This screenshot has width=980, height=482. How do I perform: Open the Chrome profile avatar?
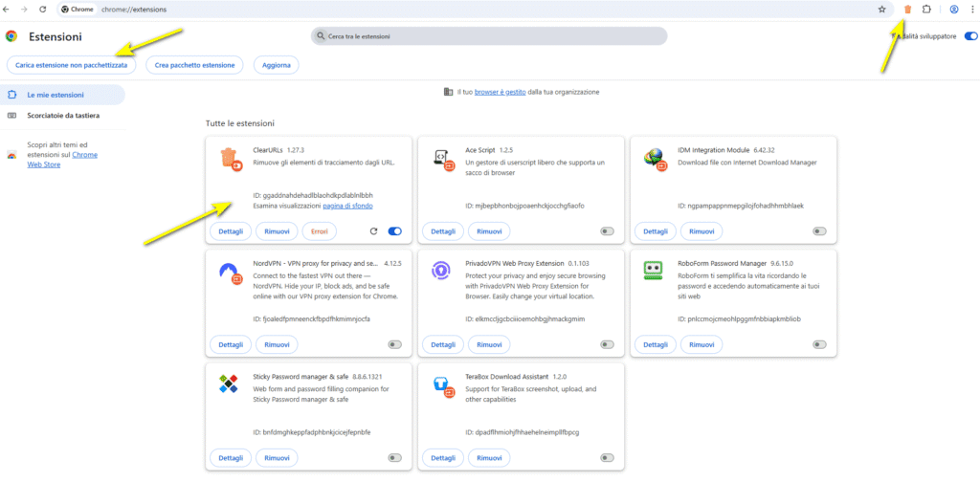tap(954, 9)
